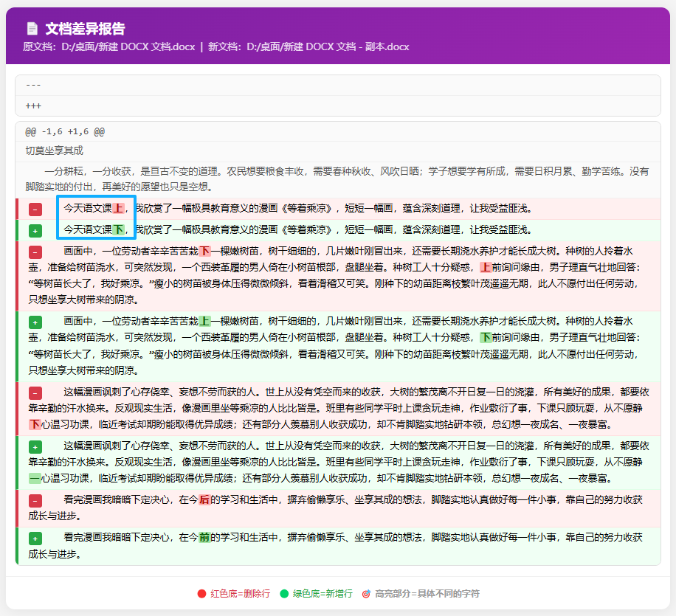The image size is (676, 616).
Task: Click the minus badge on removed line 今天语文课上
Action: [x=35, y=209]
